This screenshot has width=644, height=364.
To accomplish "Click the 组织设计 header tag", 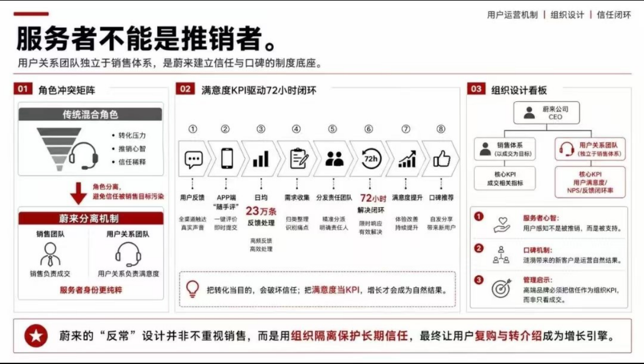I will pyautogui.click(x=567, y=15).
